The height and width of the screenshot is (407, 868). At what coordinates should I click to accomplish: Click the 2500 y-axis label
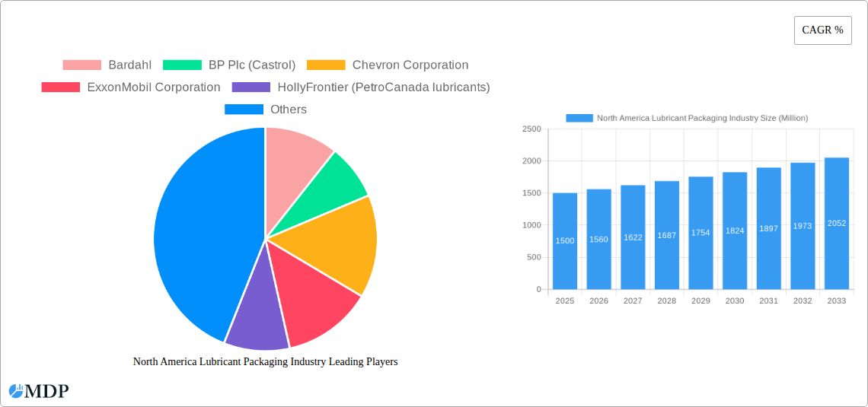pyautogui.click(x=531, y=129)
